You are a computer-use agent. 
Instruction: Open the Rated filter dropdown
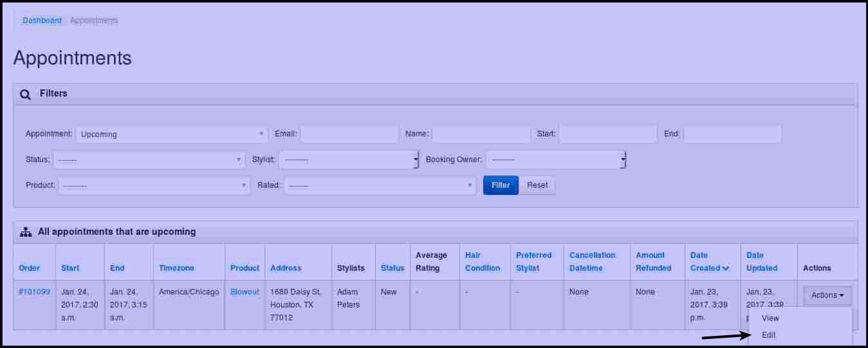click(x=380, y=185)
